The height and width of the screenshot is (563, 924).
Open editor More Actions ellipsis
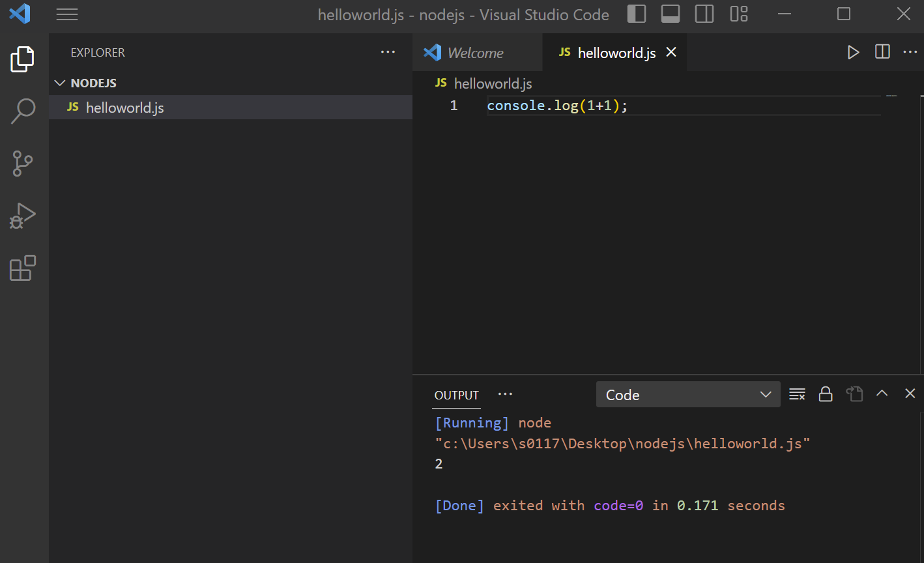click(x=910, y=52)
